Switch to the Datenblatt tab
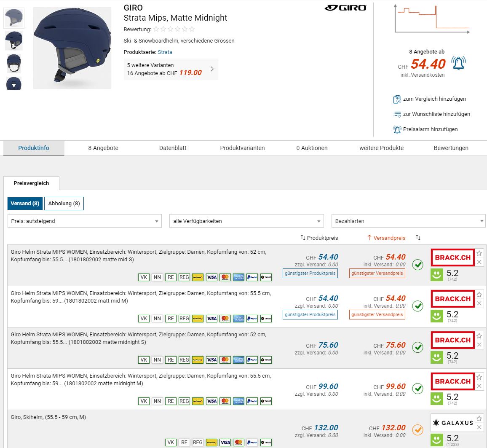 pos(173,148)
